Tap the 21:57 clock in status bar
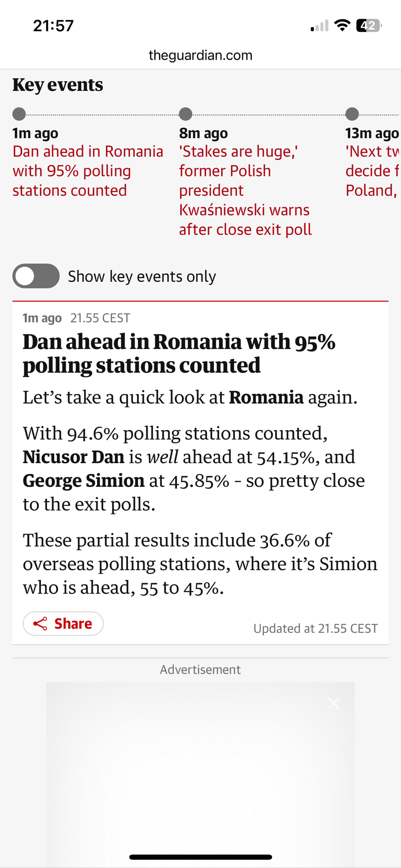Screen dimensions: 401x868 coord(53,26)
